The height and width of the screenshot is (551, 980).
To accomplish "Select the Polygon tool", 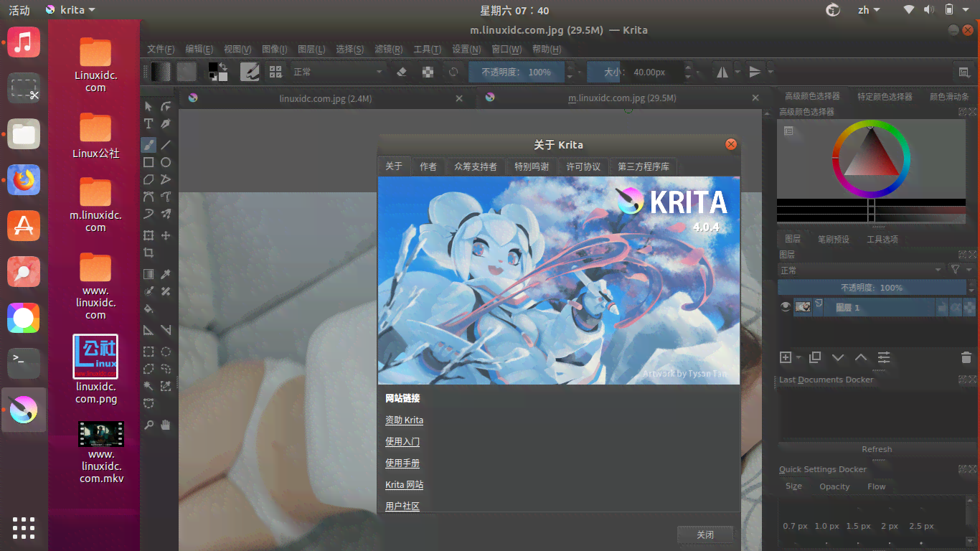I will (149, 179).
